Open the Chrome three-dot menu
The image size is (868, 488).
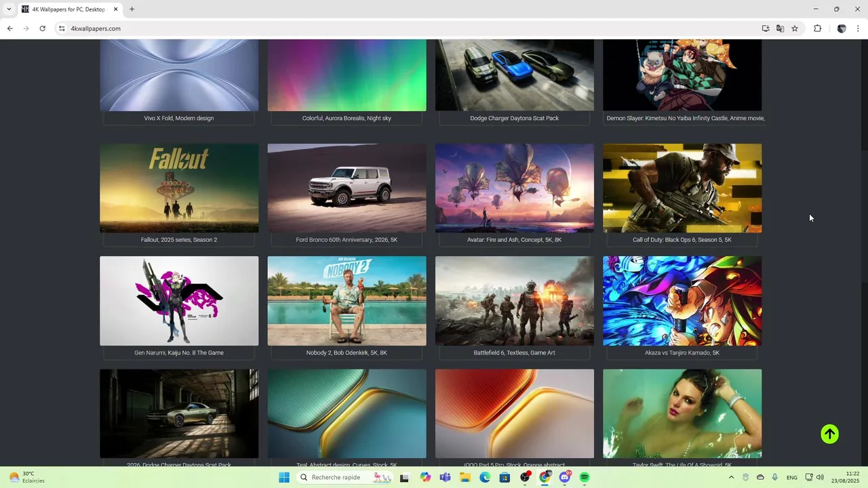coord(858,28)
